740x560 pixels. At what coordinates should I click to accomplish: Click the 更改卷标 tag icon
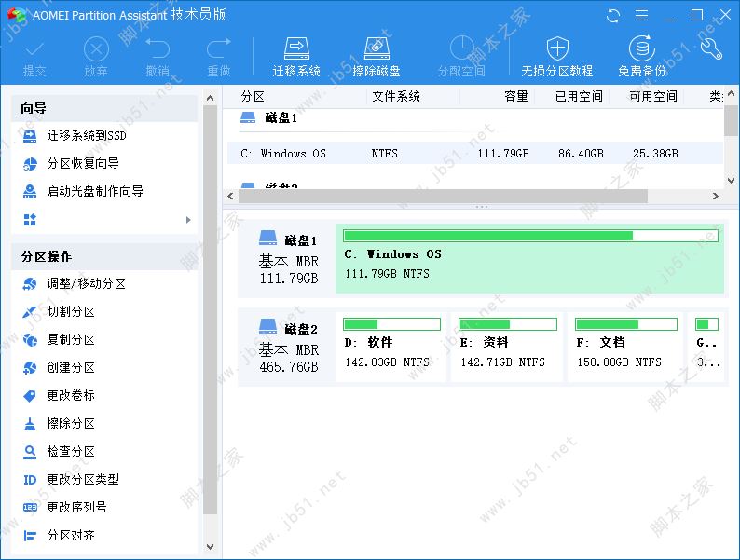(30, 395)
